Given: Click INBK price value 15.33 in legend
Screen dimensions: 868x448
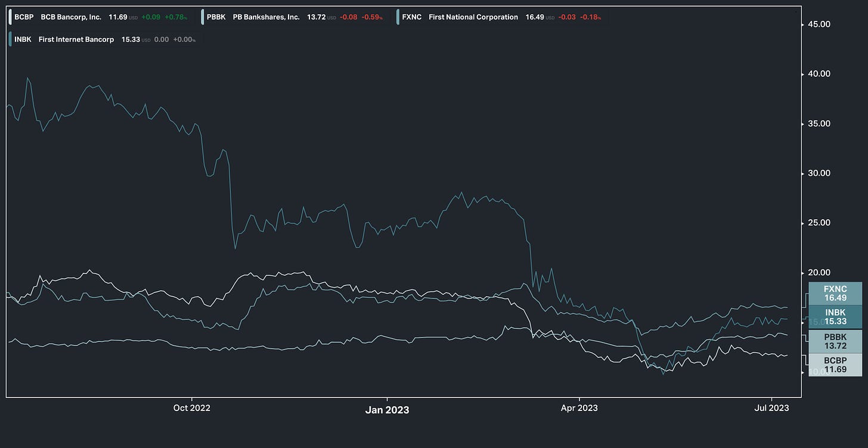Looking at the screenshot, I should [131, 40].
